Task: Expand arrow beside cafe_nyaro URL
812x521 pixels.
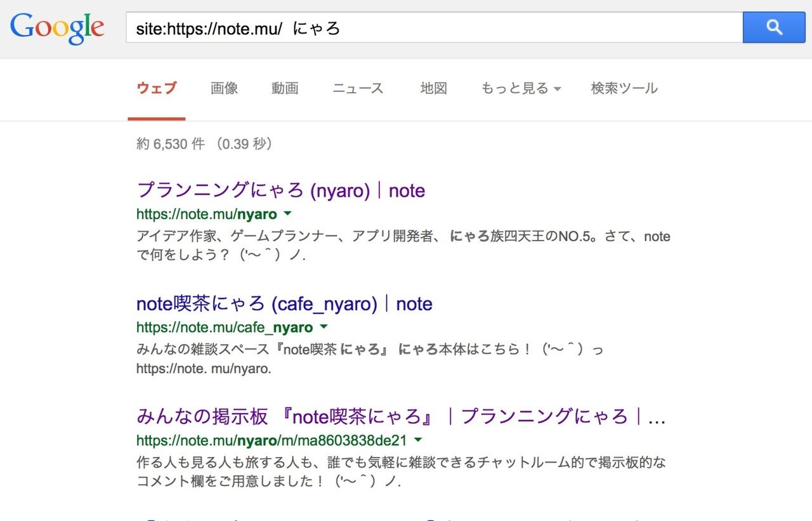Action: pos(324,327)
